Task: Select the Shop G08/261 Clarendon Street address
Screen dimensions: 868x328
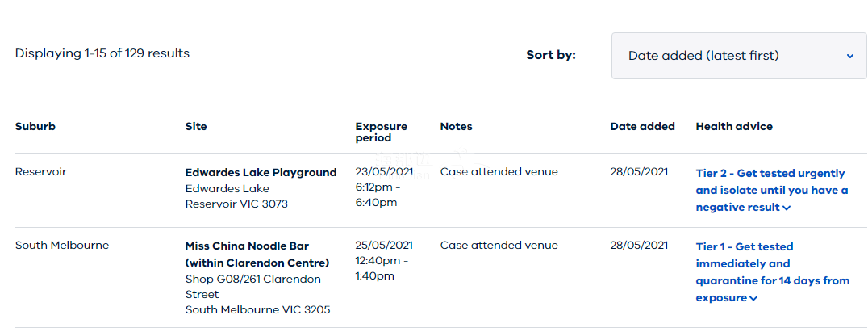Action: pyautogui.click(x=253, y=287)
